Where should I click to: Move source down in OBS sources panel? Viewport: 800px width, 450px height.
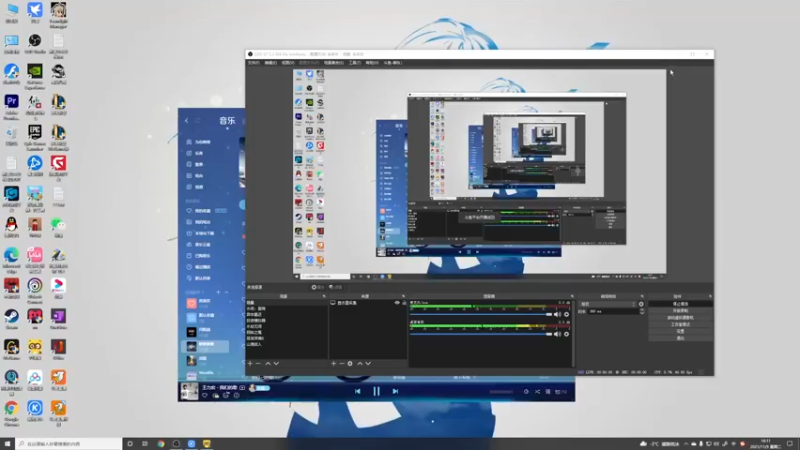[x=368, y=363]
